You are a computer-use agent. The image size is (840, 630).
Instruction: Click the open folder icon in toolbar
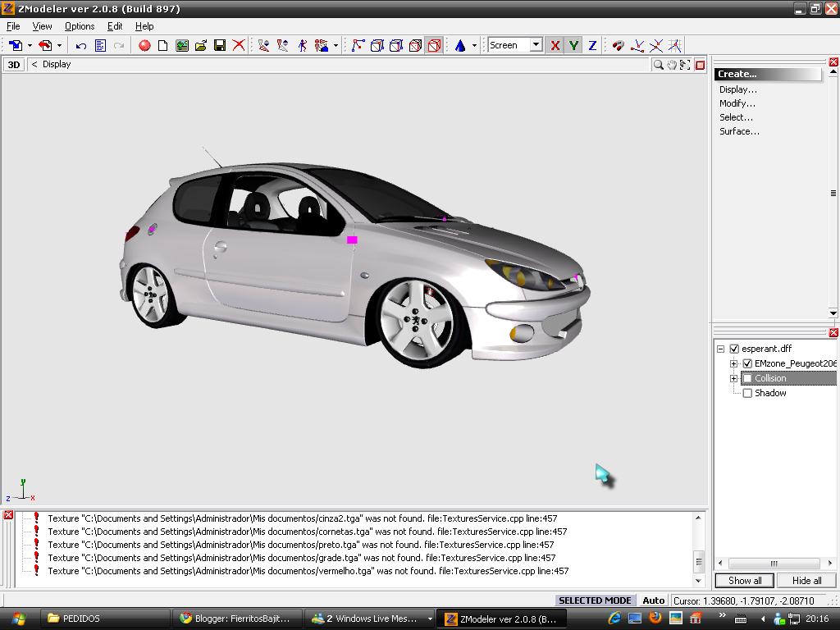coord(201,46)
